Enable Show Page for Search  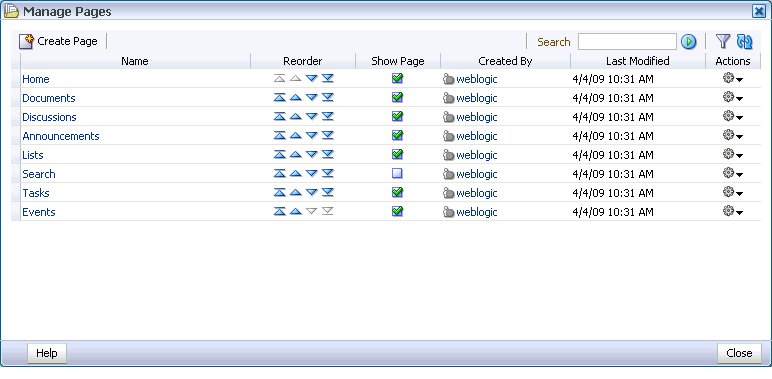[x=397, y=173]
